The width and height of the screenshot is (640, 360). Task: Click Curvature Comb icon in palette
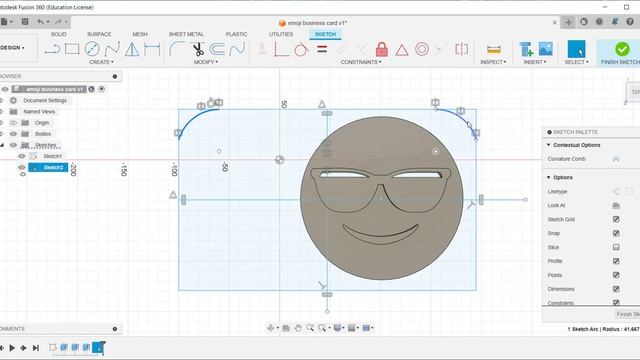coord(616,159)
